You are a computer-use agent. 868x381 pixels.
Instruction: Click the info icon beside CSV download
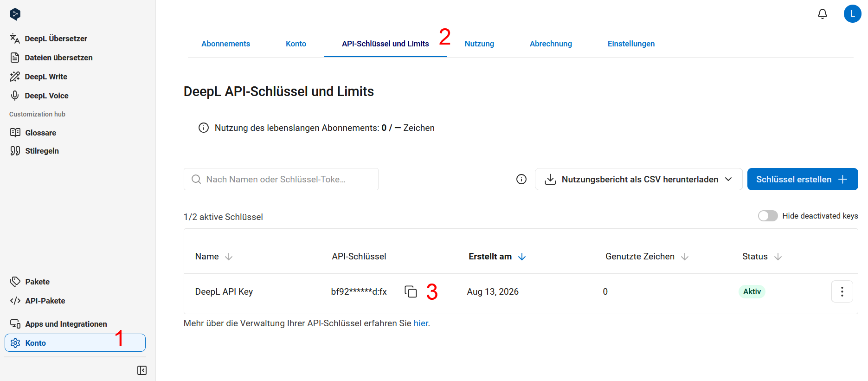pyautogui.click(x=521, y=179)
